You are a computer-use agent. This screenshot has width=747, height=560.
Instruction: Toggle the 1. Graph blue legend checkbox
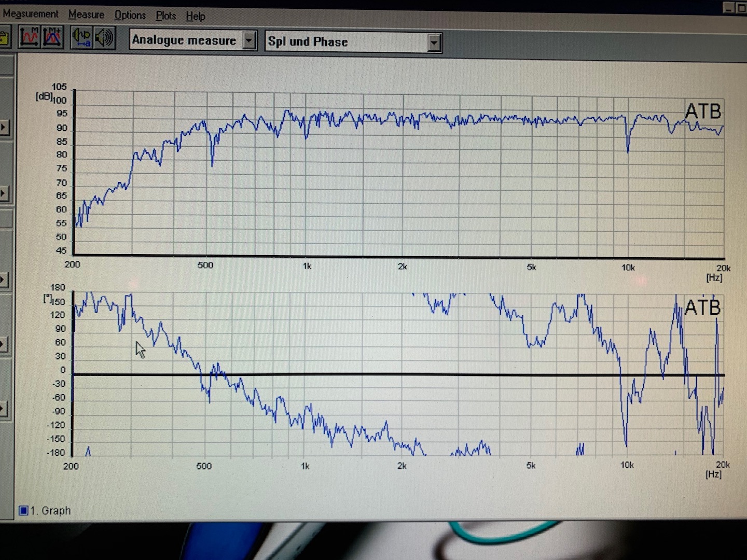pyautogui.click(x=23, y=511)
